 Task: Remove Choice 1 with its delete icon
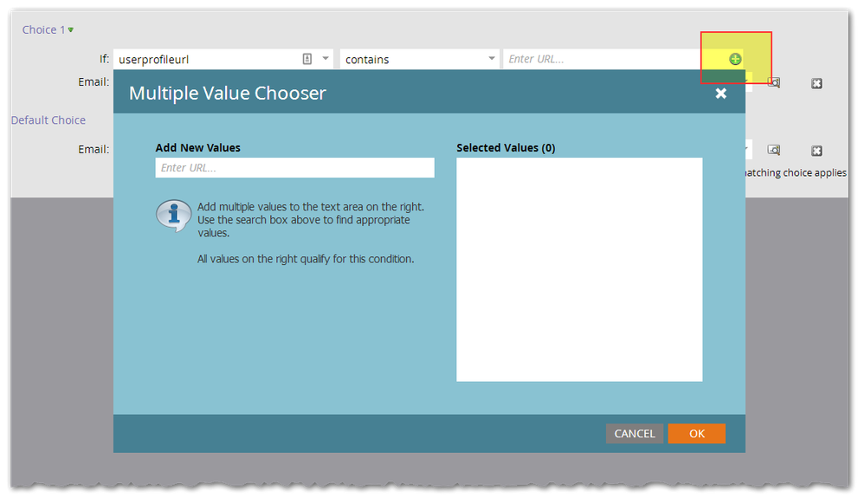click(x=817, y=83)
